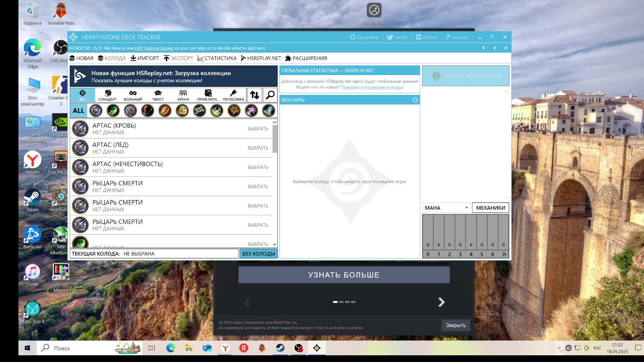Open the Новая deck menu
Image resolution: width=644 pixels, height=362 pixels.
click(81, 58)
